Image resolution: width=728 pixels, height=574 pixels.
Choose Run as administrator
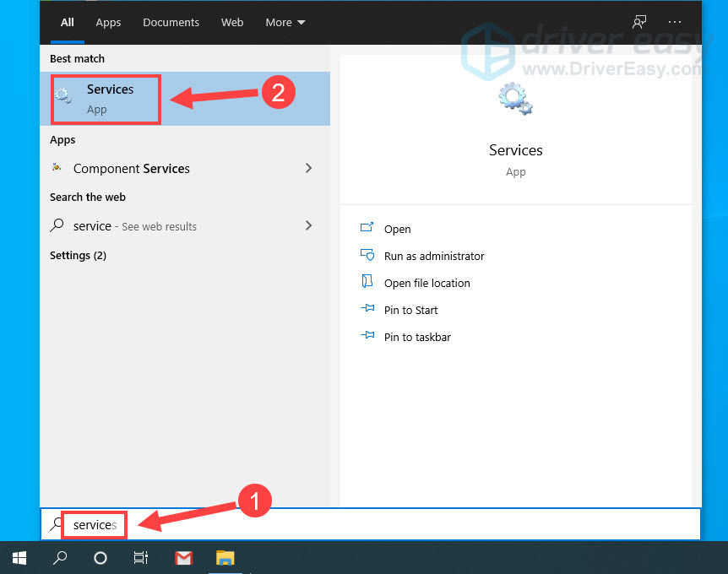click(434, 256)
